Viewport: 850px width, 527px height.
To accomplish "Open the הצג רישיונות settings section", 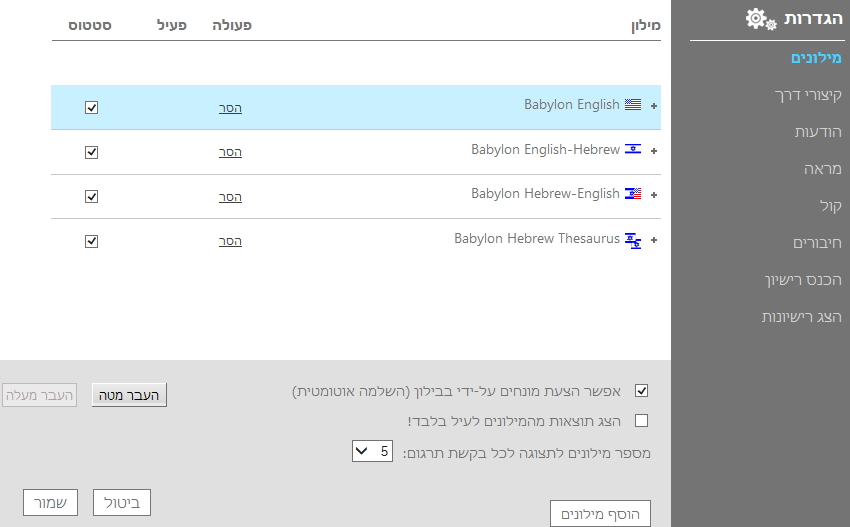I will 802,317.
